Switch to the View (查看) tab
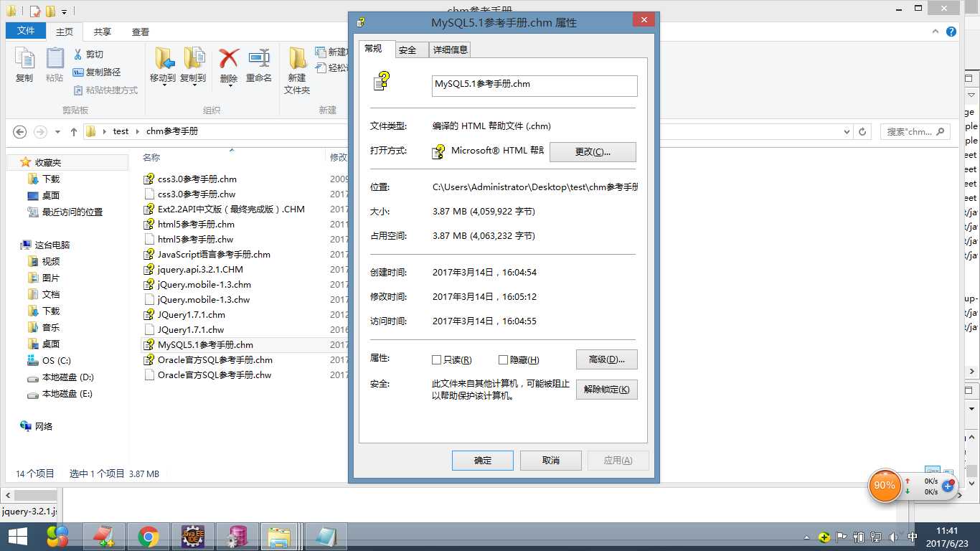 click(141, 32)
